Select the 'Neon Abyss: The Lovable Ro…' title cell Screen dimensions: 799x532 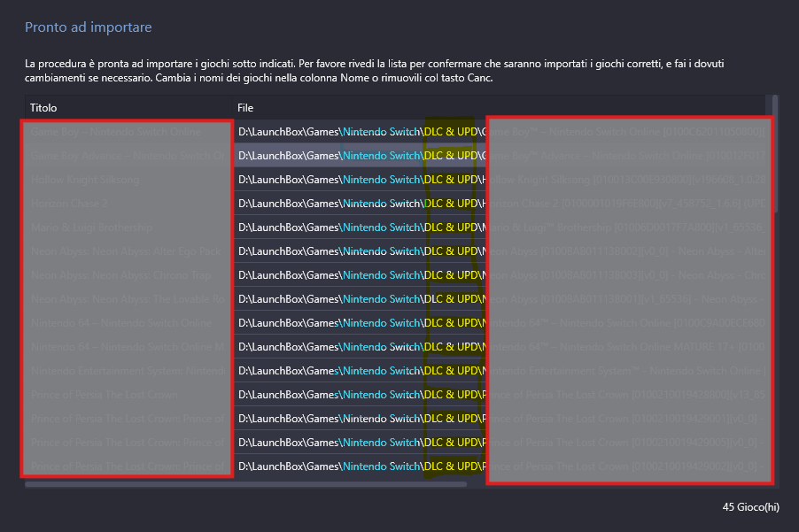tap(128, 299)
